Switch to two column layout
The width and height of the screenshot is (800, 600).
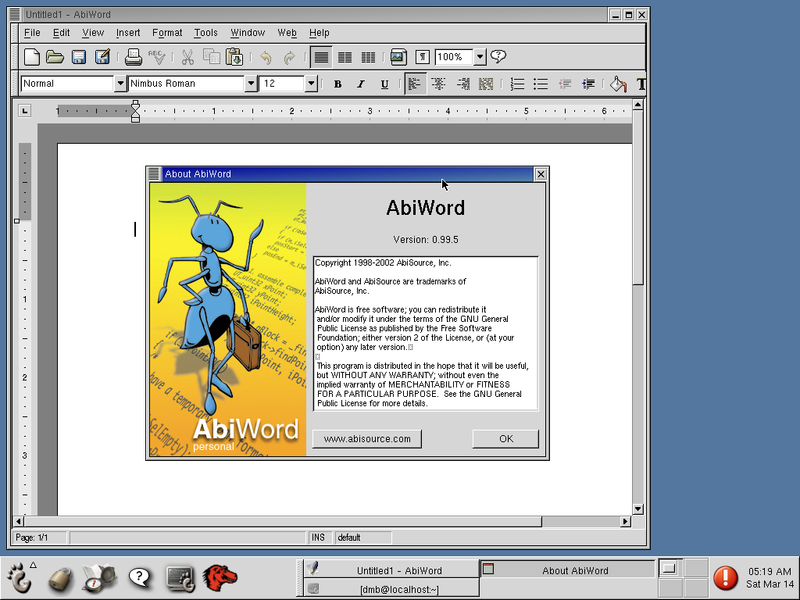point(344,57)
